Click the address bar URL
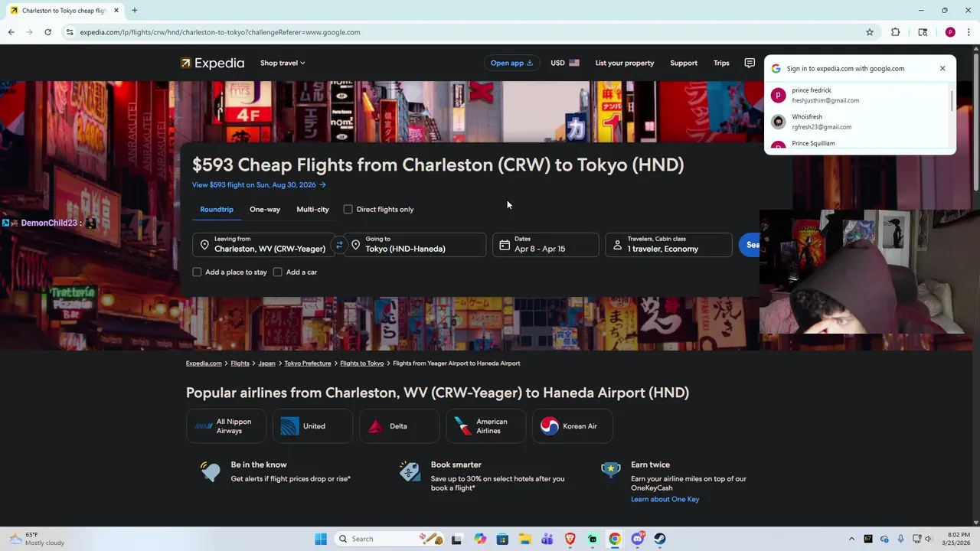 click(x=220, y=32)
